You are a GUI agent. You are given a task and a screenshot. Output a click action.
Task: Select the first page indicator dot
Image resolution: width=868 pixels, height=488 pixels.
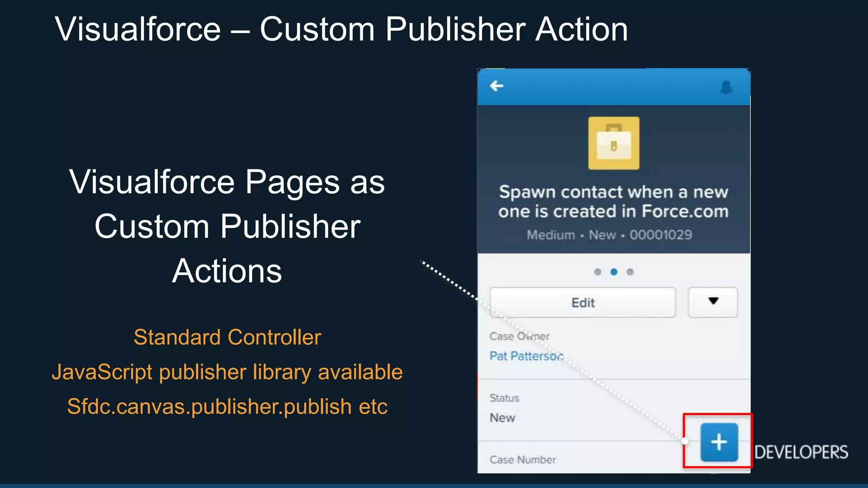(x=598, y=272)
